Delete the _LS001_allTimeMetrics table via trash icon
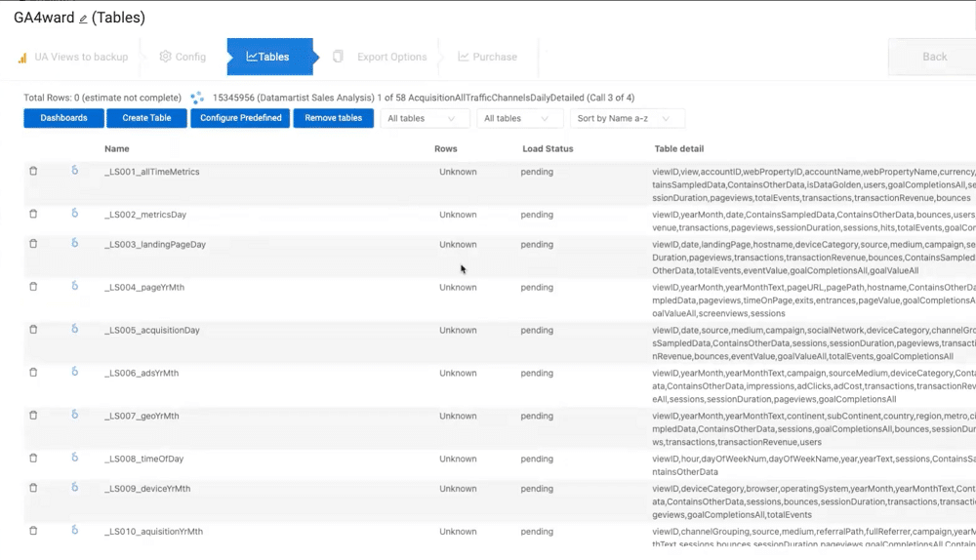The width and height of the screenshot is (976, 560). 33,172
